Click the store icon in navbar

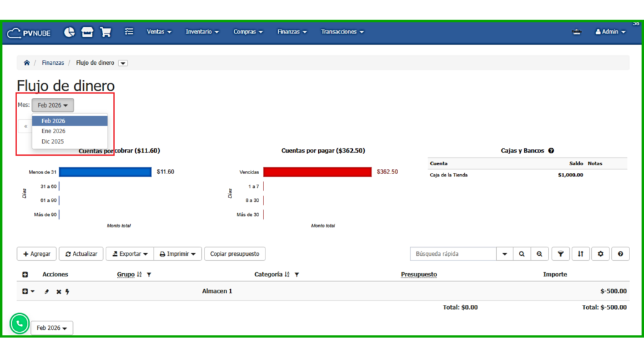[x=87, y=32]
